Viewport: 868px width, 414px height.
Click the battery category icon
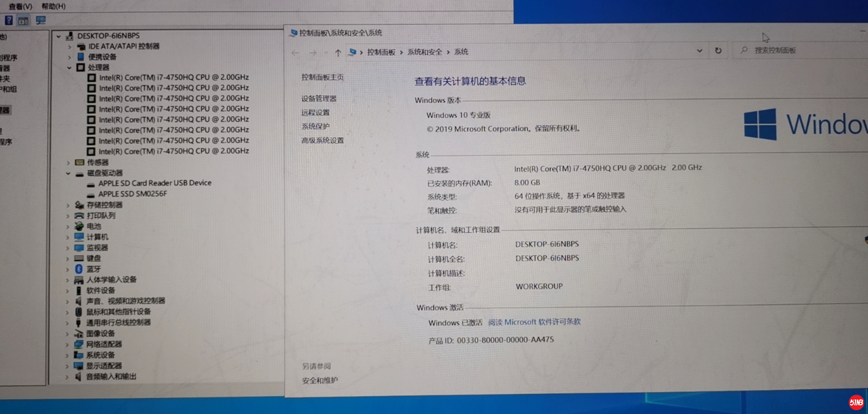pos(79,226)
